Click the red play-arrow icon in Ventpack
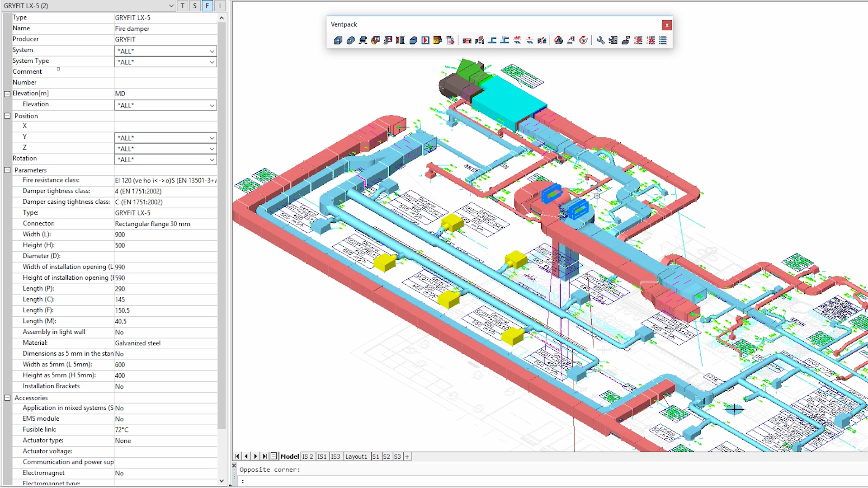 (x=425, y=40)
